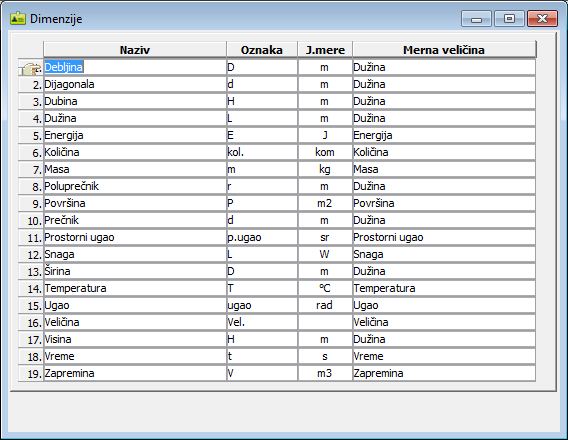Click the pointing hand row indicator

[x=31, y=67]
